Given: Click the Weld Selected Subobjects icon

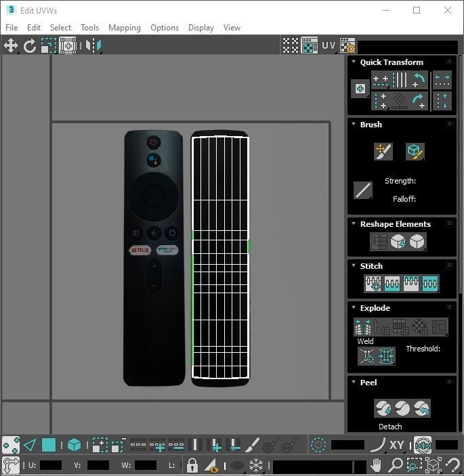Looking at the screenshot, I should pos(386,355).
